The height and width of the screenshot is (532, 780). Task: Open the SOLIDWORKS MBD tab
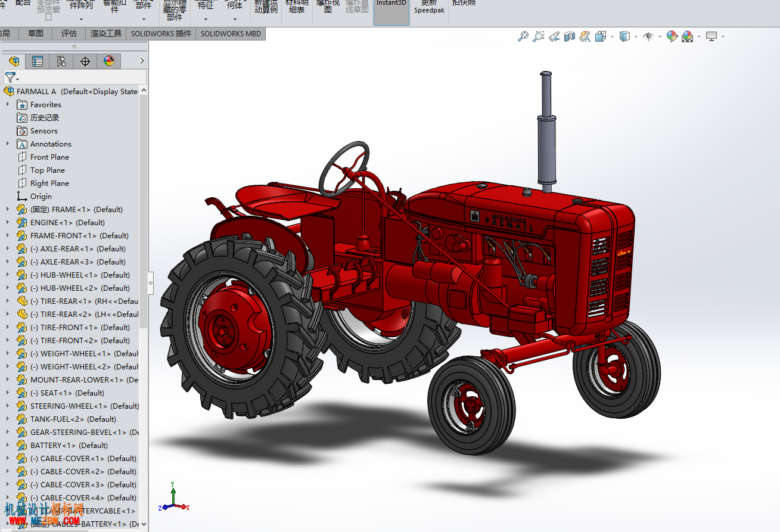(231, 33)
